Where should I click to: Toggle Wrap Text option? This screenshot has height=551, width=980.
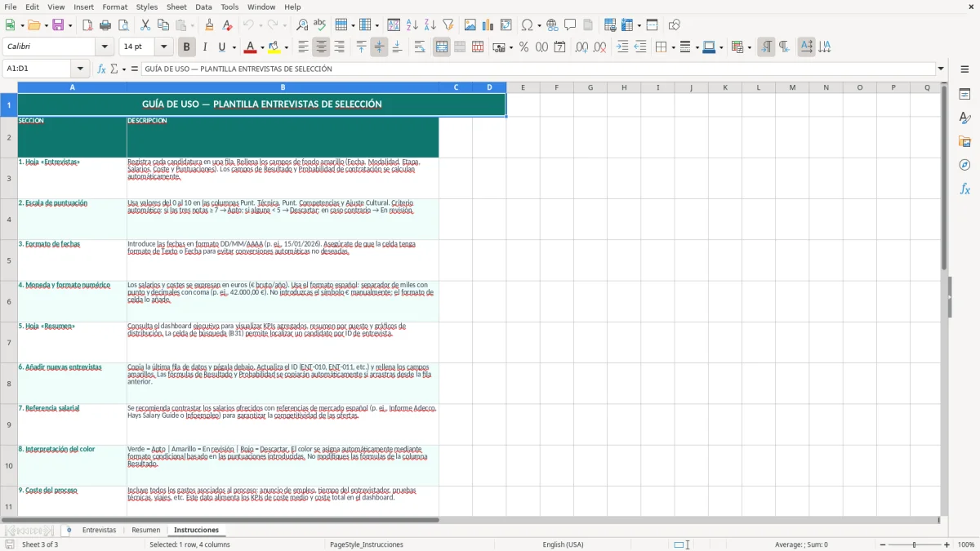pyautogui.click(x=420, y=47)
